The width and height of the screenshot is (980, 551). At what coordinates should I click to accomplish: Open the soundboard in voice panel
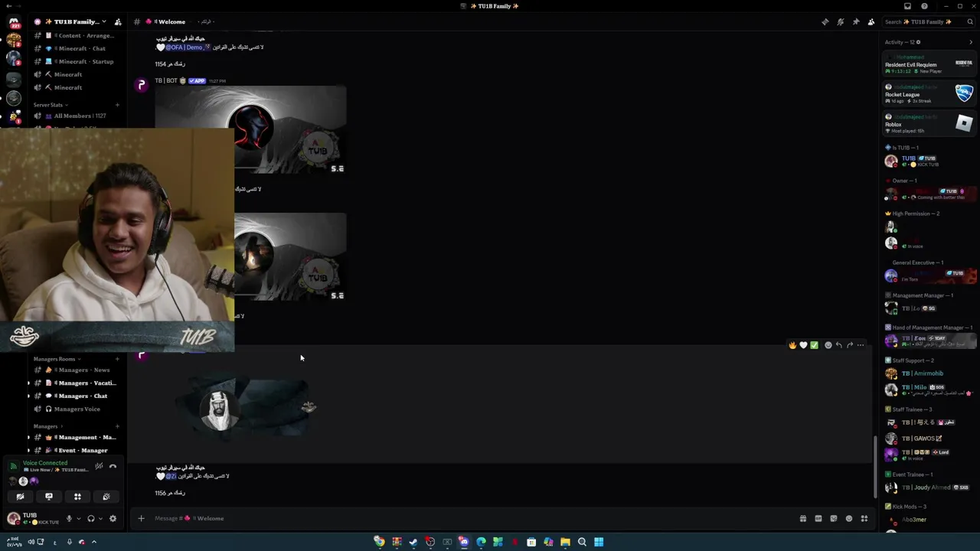click(106, 497)
